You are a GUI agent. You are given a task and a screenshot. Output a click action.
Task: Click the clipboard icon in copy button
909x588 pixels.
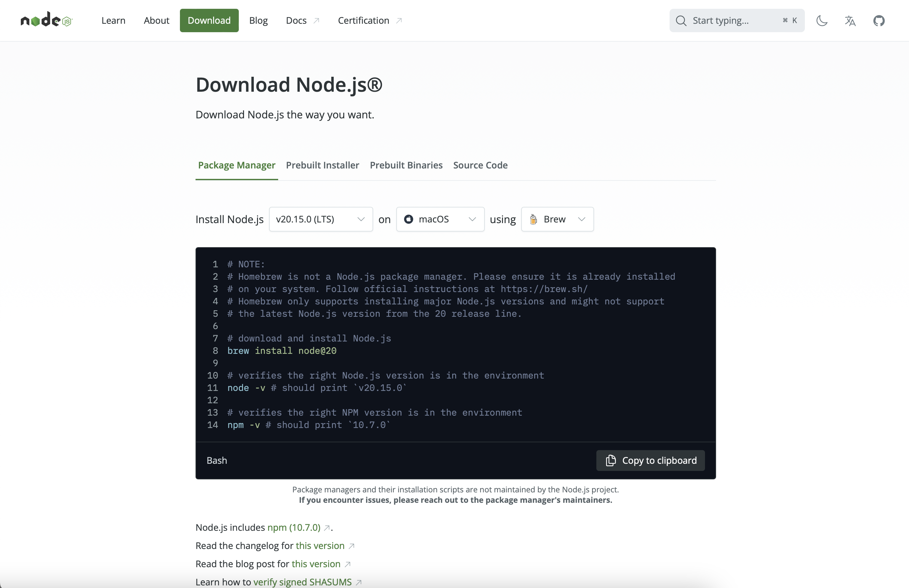(x=611, y=461)
